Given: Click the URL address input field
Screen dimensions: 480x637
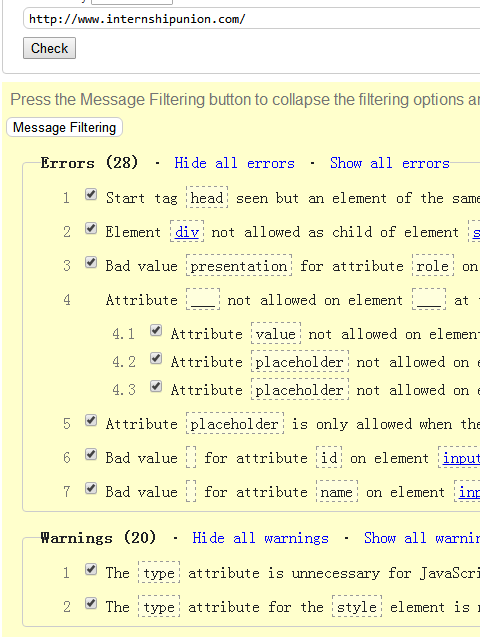Looking at the screenshot, I should pyautogui.click(x=252, y=19).
